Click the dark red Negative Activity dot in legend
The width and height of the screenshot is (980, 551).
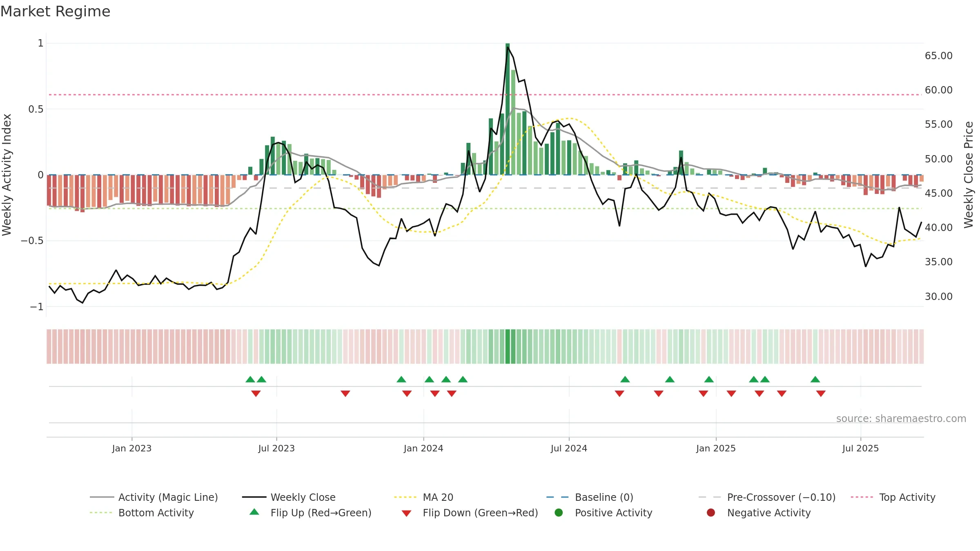click(x=711, y=513)
